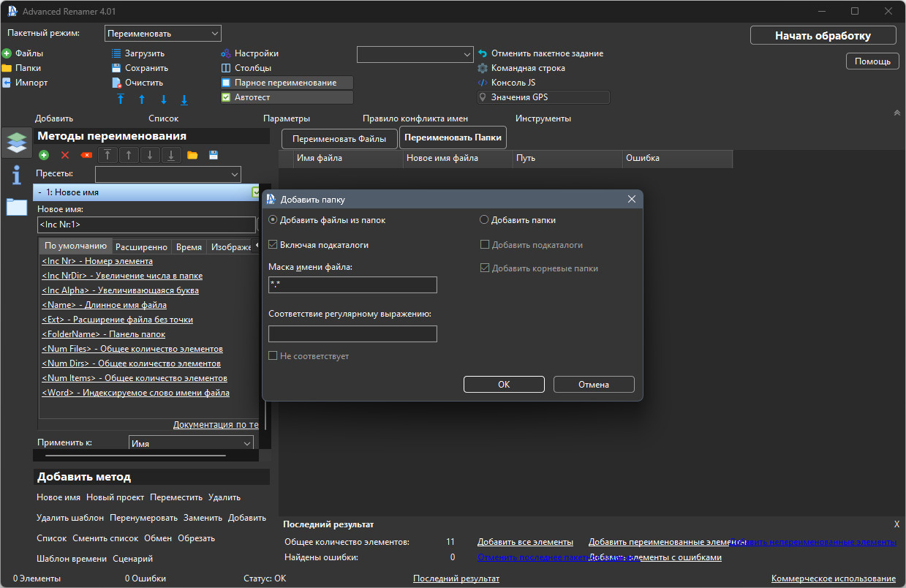
Task: Toggle the Автотест checkbox
Action: [x=227, y=97]
